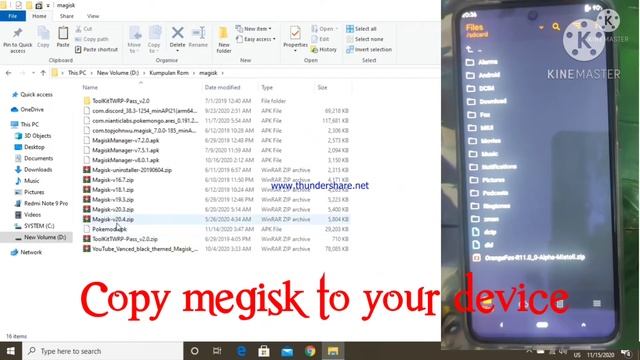Click the Up one level arrow
640x360 pixels.
[x=43, y=73]
